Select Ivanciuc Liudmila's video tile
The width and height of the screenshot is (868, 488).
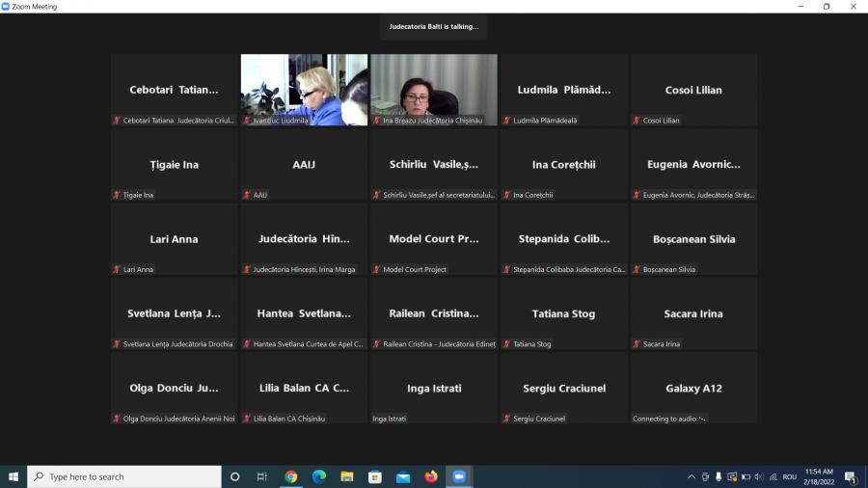click(304, 89)
